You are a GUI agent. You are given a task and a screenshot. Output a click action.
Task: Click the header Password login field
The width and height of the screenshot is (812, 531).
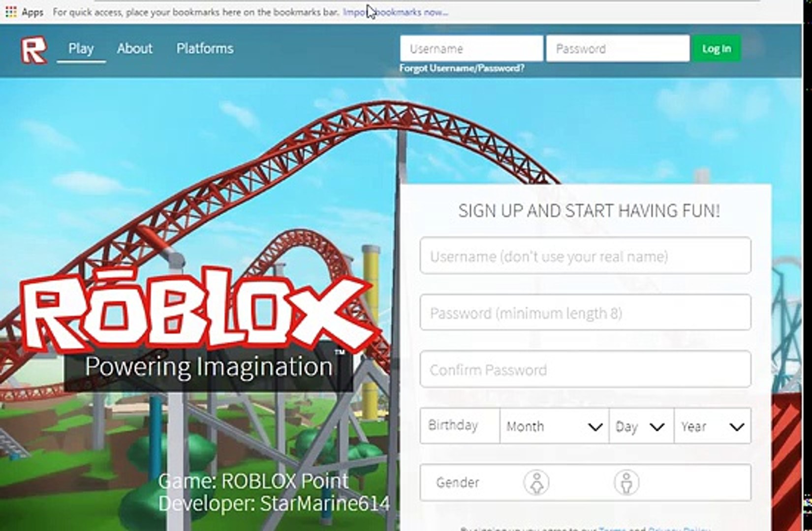click(x=618, y=48)
